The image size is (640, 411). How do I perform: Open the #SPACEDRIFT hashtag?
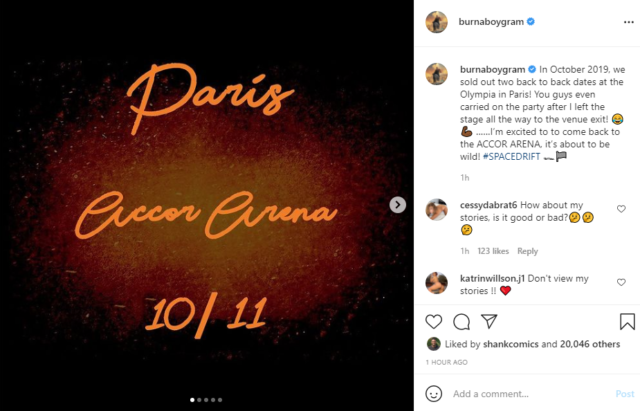tap(511, 156)
